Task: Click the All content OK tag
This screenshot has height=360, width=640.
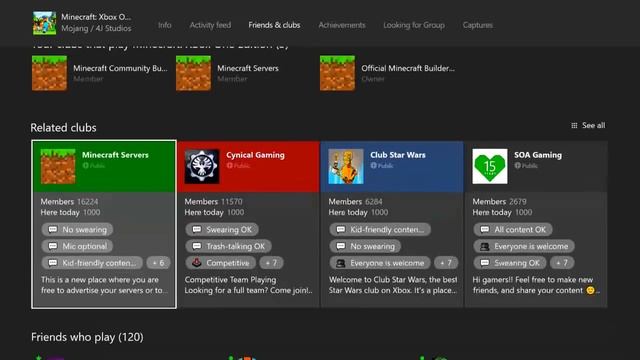Action: (x=513, y=229)
